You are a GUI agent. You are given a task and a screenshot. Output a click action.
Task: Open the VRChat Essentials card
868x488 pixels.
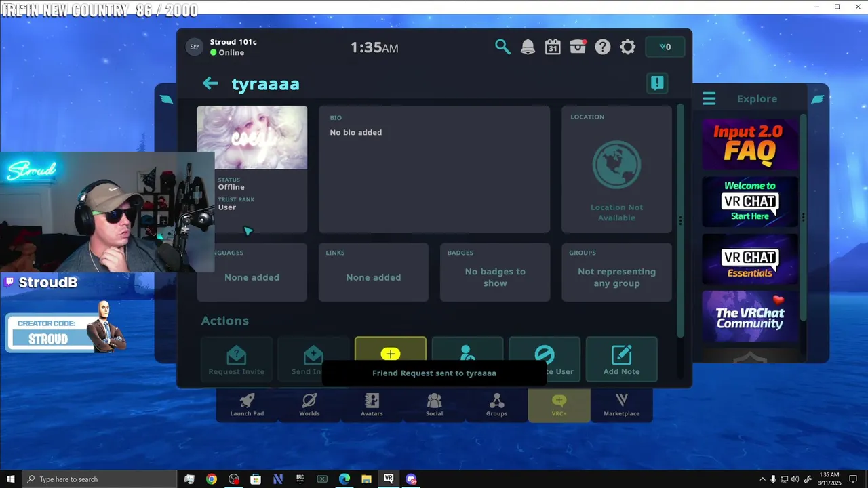point(749,259)
